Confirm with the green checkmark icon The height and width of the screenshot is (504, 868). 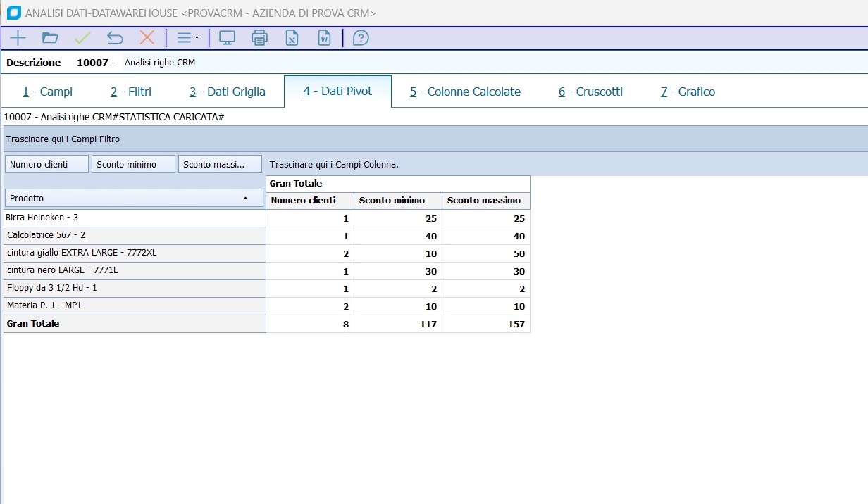tap(82, 38)
